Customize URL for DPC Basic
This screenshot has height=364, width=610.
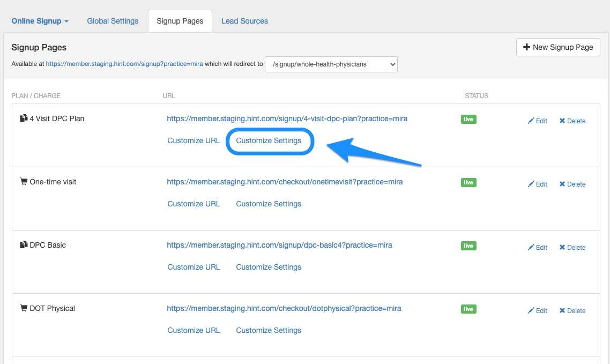[194, 267]
